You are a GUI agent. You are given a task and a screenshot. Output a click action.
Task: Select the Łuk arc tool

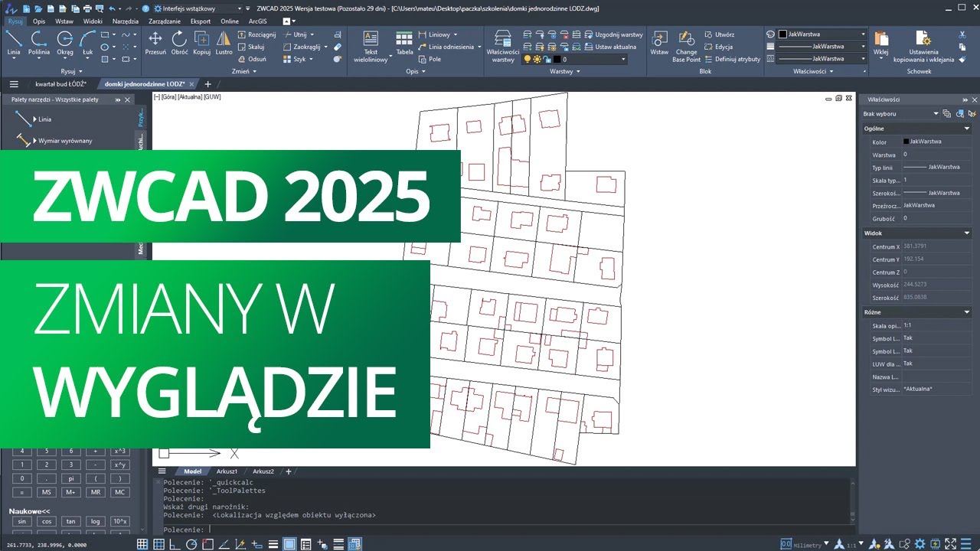point(87,43)
